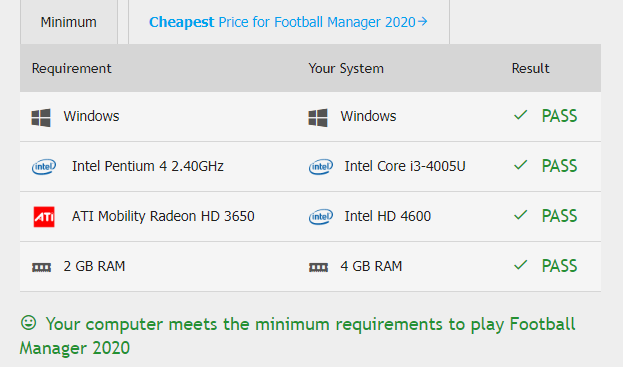Click the Result column header
This screenshot has width=623, height=367.
tap(530, 68)
